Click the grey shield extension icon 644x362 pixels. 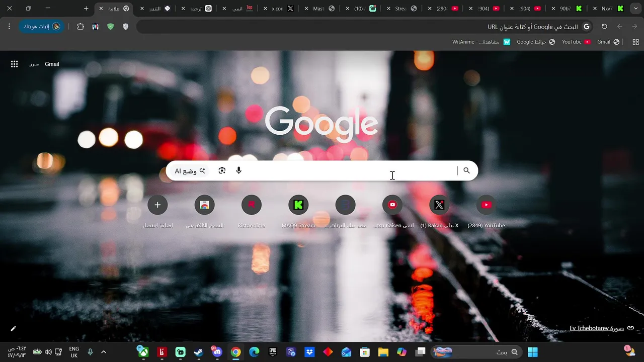pyautogui.click(x=126, y=27)
